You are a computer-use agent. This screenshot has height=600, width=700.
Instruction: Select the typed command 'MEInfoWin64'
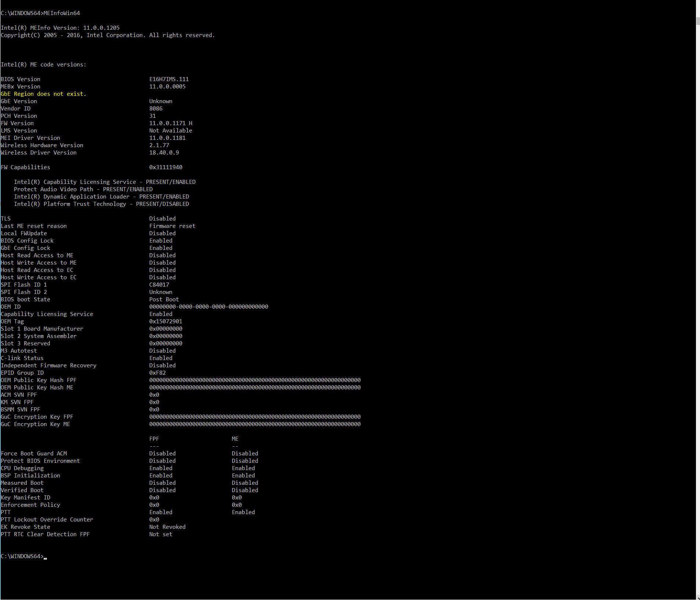pyautogui.click(x=62, y=13)
